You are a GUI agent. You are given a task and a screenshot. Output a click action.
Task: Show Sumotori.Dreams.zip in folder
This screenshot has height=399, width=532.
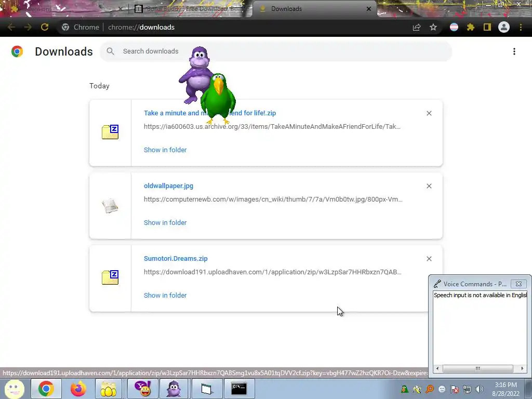coord(165,296)
